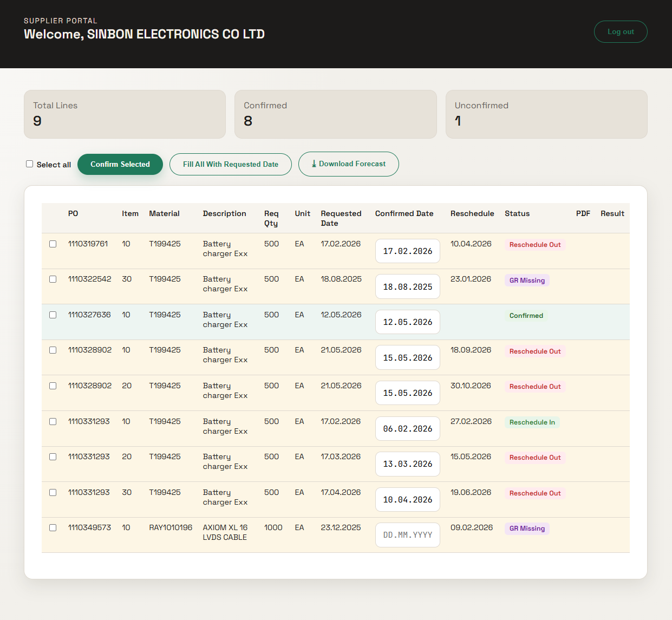Screen dimensions: 672x620
Task: Check the row checkbox for PO 1110319761
Action: (x=53, y=244)
